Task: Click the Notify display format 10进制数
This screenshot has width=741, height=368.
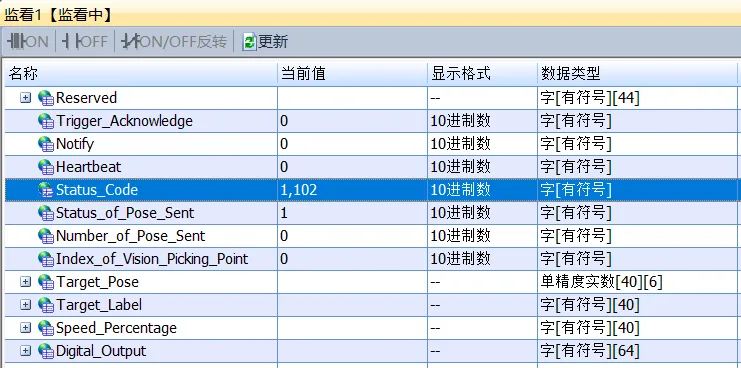Action: coord(460,144)
